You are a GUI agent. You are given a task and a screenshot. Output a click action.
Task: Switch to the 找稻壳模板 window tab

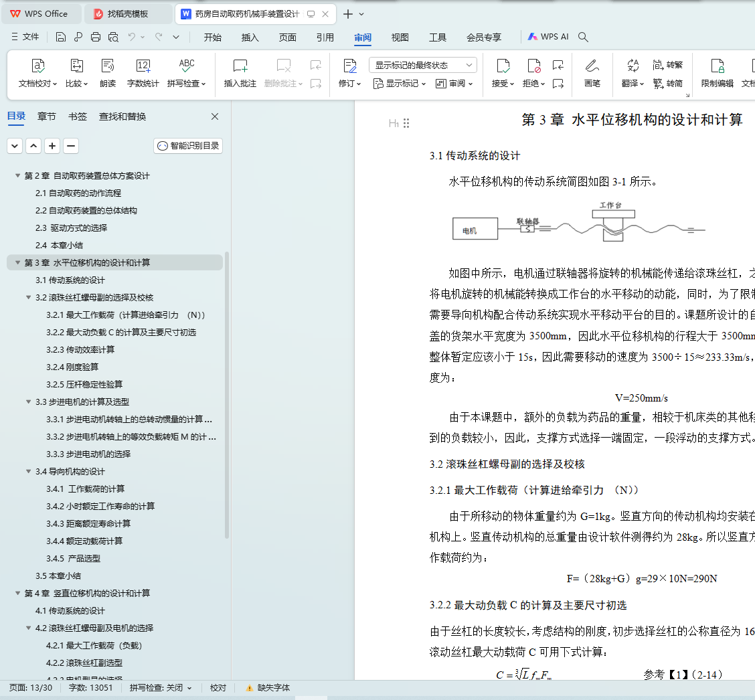(x=128, y=14)
